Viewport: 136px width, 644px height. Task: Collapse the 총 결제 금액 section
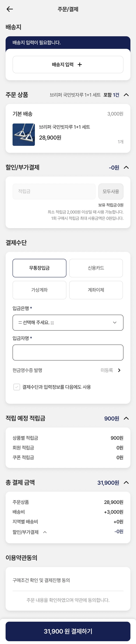(126, 482)
